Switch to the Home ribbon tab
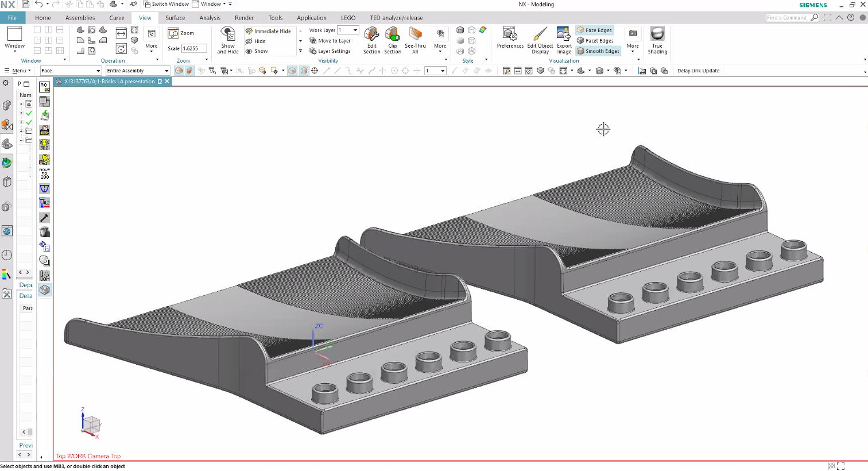The width and height of the screenshot is (868, 471). [x=43, y=18]
